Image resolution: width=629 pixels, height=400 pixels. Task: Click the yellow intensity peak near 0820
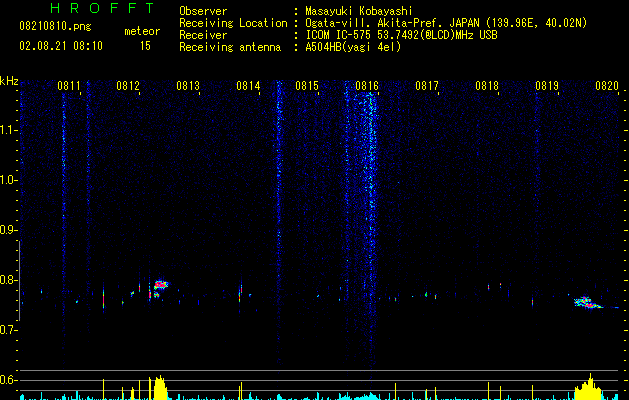589,386
